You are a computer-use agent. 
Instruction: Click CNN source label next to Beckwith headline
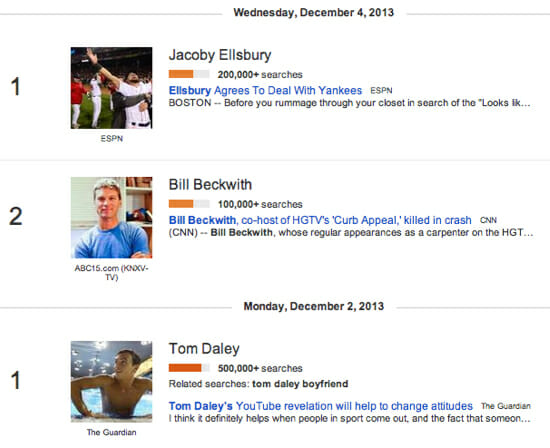point(488,220)
